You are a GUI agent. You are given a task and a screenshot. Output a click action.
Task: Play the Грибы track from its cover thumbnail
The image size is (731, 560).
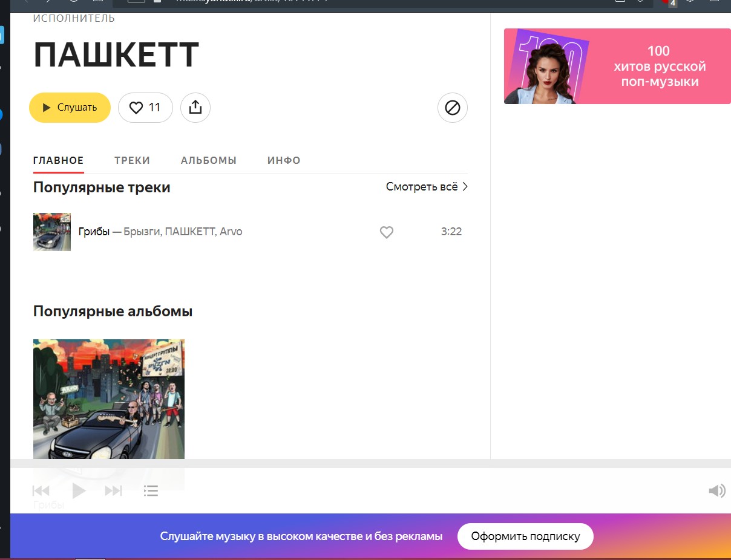coord(52,232)
